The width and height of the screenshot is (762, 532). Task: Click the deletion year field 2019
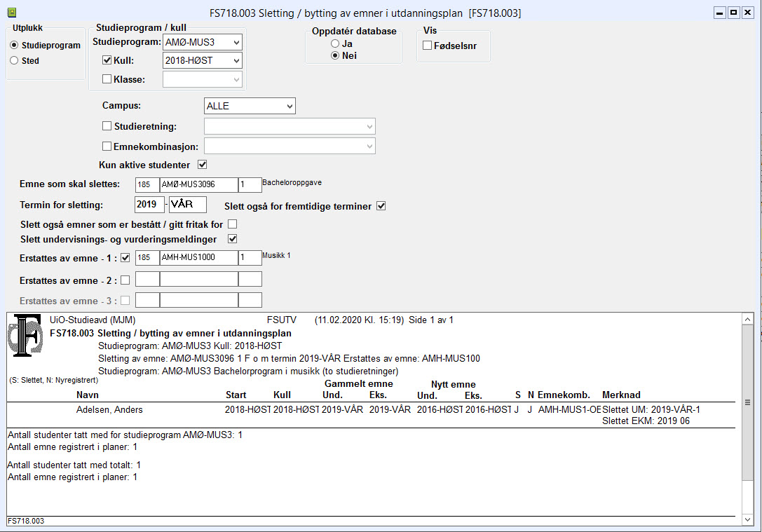(149, 205)
